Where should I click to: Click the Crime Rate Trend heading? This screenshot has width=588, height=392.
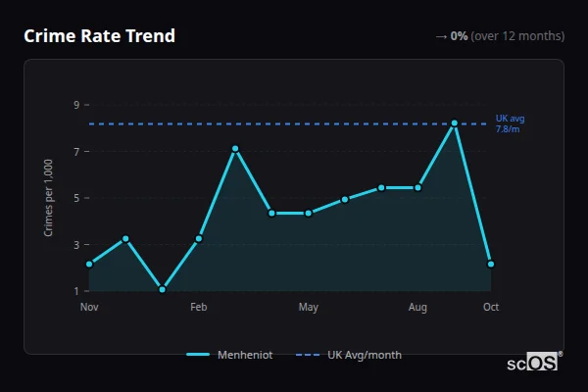[x=99, y=36]
